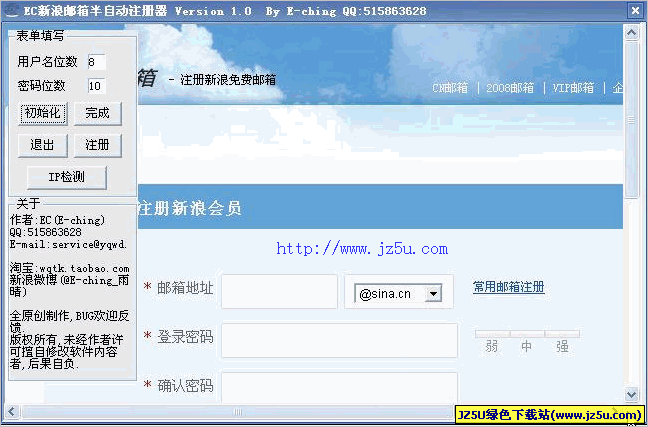Click the E-mail:service@yqwd. text

click(x=68, y=244)
